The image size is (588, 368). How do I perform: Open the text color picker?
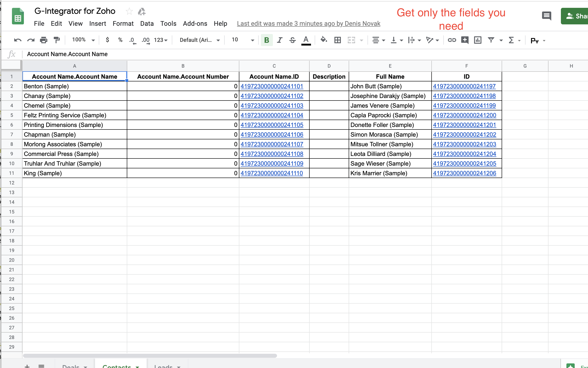tap(306, 40)
